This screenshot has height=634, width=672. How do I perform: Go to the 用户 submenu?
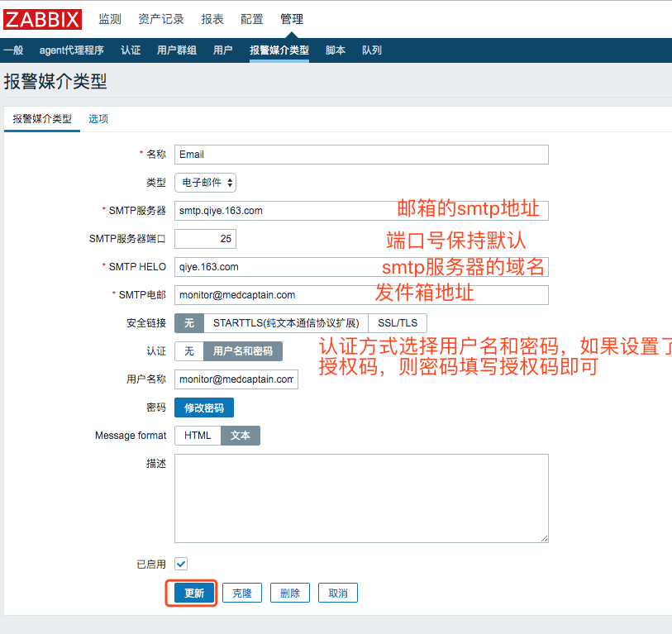[223, 50]
